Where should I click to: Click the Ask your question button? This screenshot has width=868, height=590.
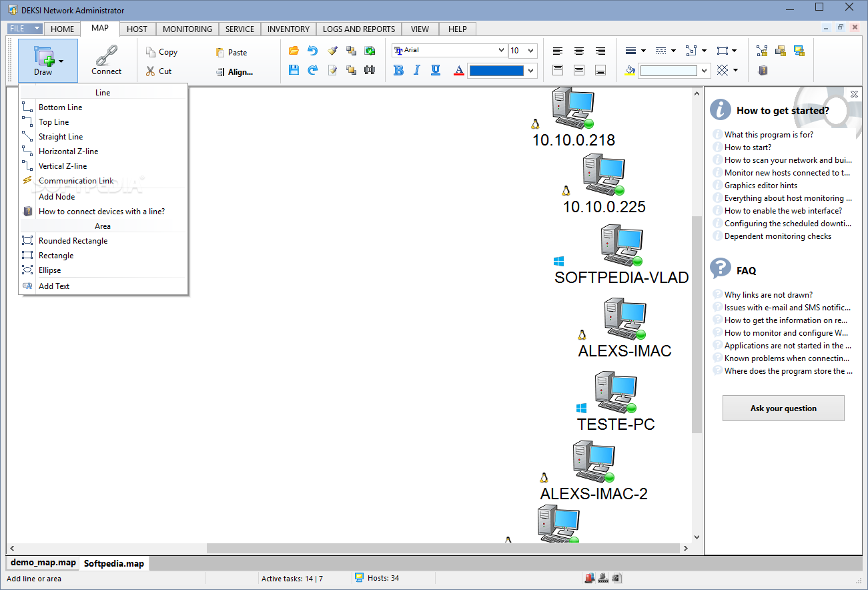point(783,408)
